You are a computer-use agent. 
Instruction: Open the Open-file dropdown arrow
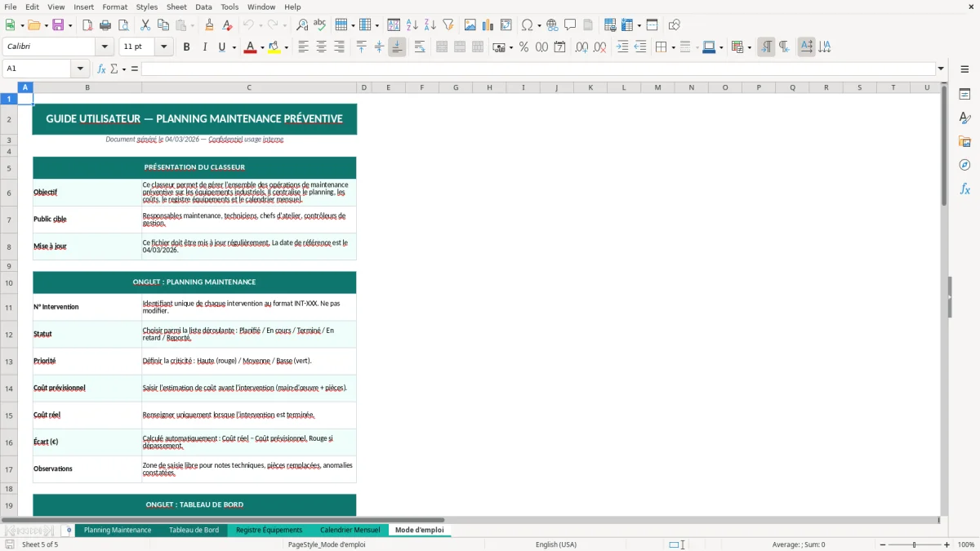46,25
